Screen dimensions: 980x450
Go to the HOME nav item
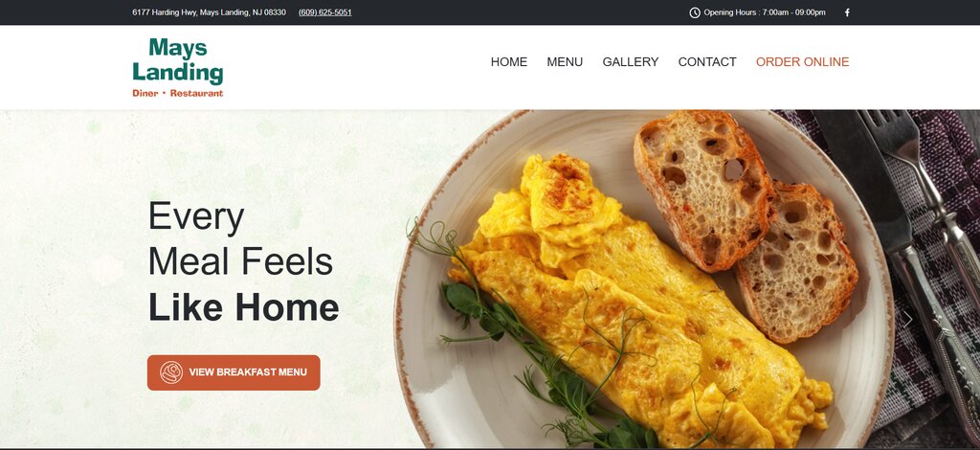pyautogui.click(x=509, y=62)
